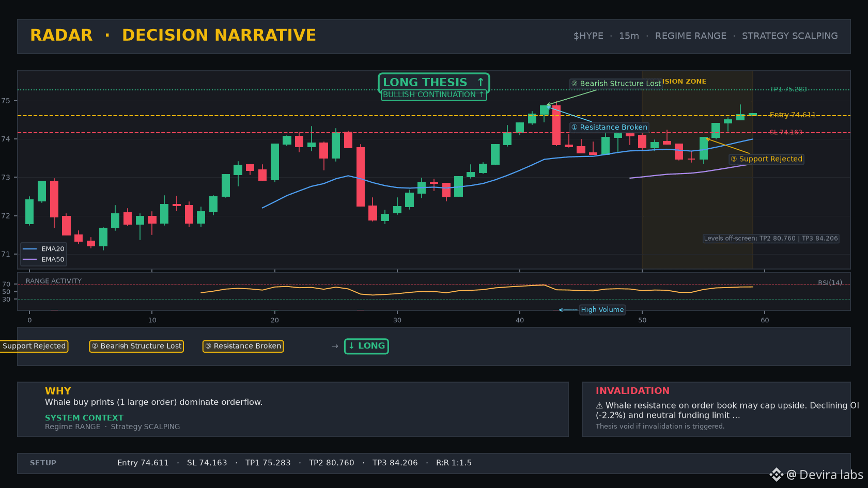This screenshot has height=488, width=868.
Task: Select the 15m timeframe label
Action: 629,36
